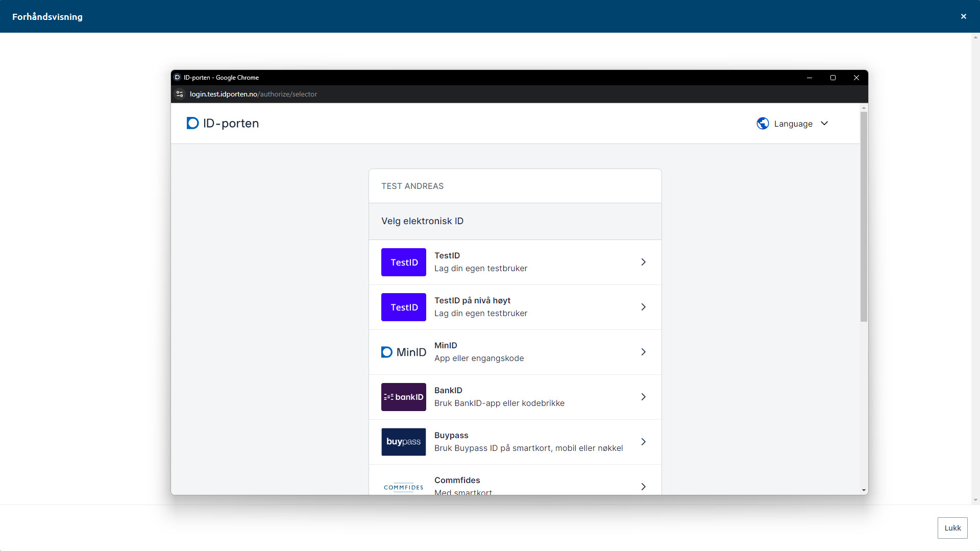Choose 'Bruk BankID-app eller kodebrikke'
Viewport: 980px width, 551px height.
click(499, 403)
